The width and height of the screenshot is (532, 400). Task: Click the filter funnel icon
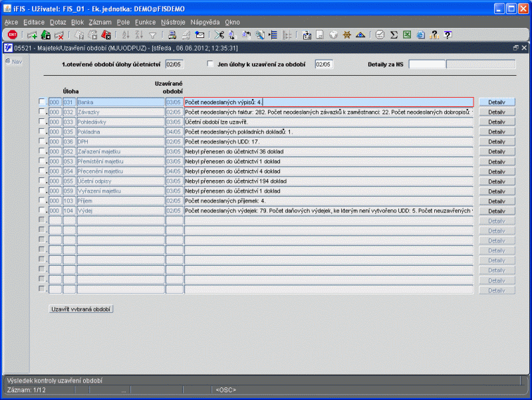tap(153, 35)
